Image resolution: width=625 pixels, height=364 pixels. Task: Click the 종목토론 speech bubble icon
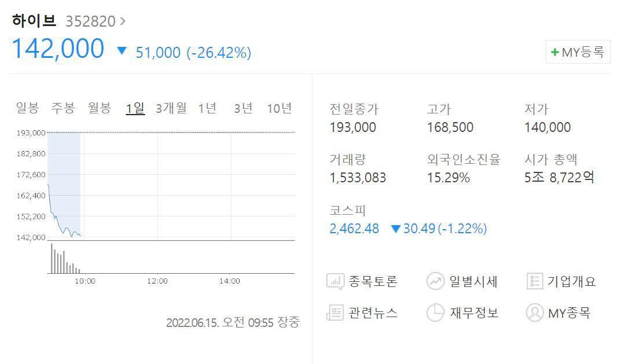336,282
